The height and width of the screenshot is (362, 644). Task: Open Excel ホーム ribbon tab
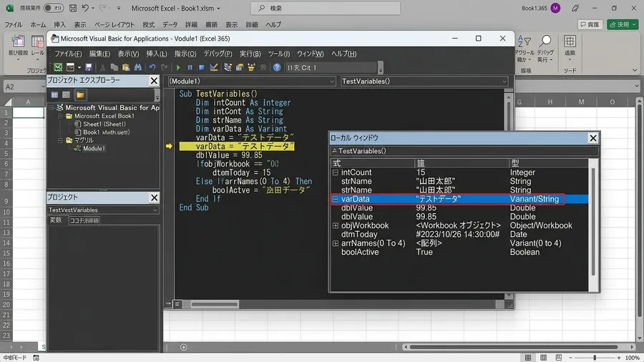(x=38, y=24)
